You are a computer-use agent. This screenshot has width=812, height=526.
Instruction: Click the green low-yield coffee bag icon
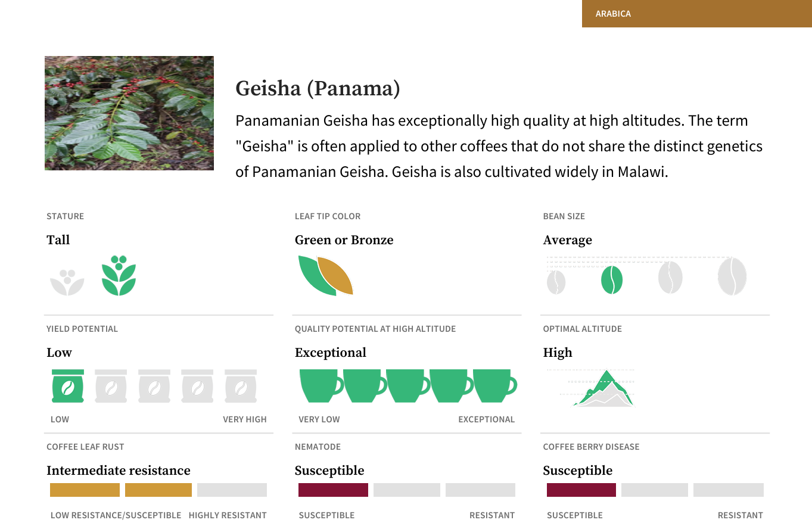click(x=68, y=386)
